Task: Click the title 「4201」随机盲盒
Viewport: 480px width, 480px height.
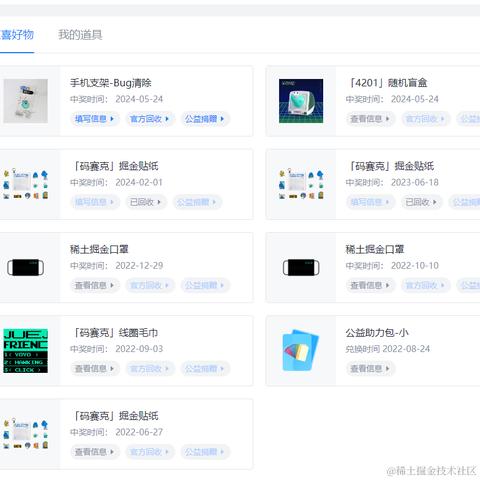Action: (387, 83)
